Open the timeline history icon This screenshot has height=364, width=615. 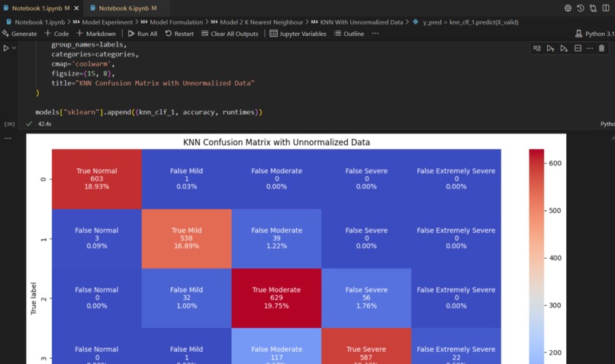point(581,8)
